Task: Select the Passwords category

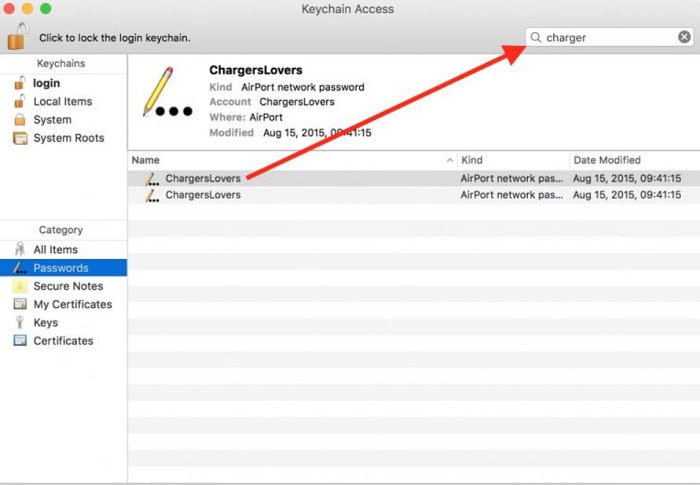Action: (63, 268)
